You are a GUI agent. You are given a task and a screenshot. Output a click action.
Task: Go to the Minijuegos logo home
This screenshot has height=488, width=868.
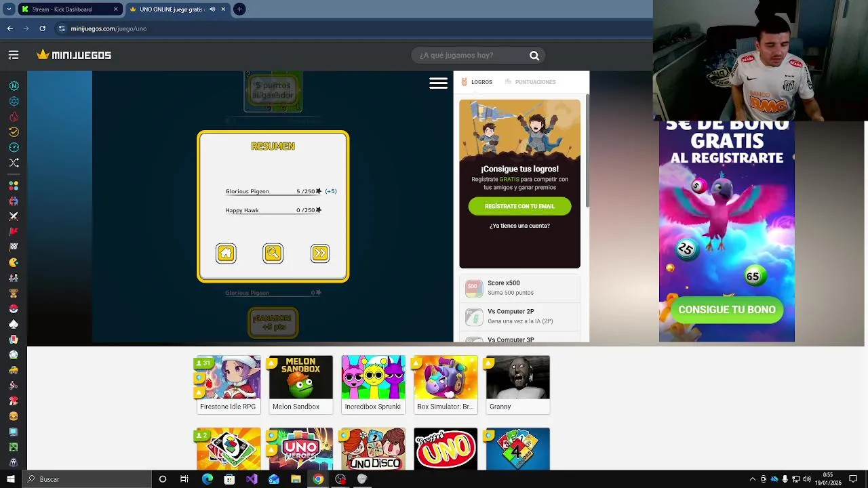pyautogui.click(x=74, y=55)
